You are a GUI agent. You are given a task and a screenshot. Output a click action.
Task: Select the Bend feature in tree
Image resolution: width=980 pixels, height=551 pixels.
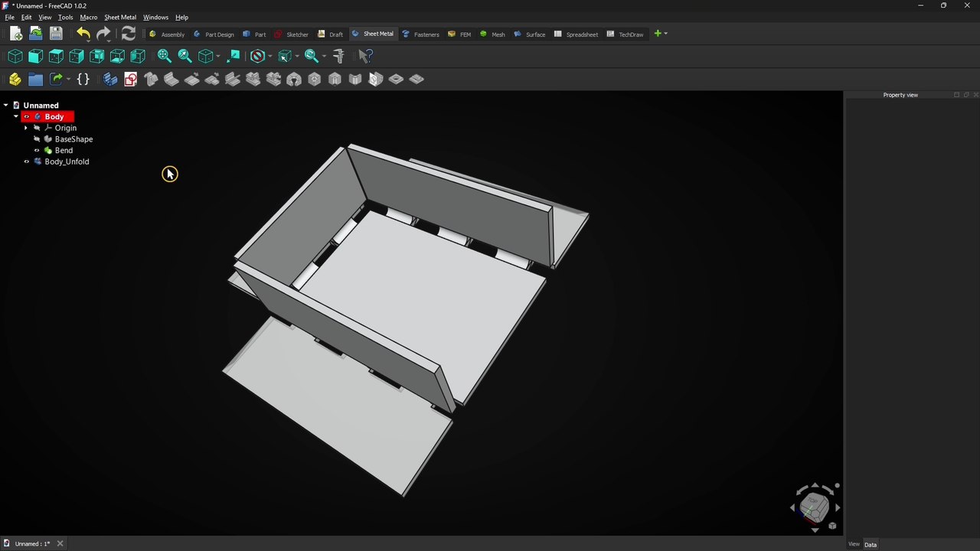[64, 151]
